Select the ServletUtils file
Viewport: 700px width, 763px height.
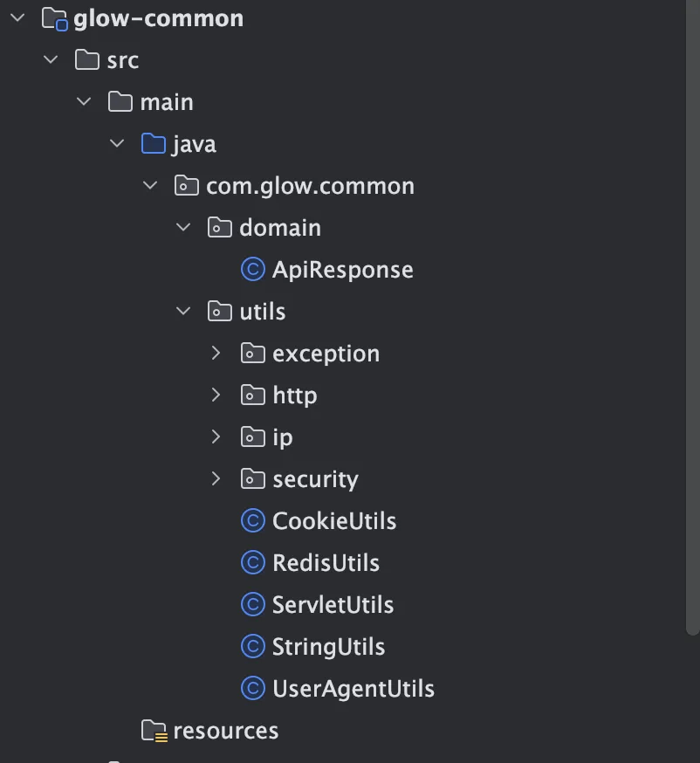pos(333,605)
